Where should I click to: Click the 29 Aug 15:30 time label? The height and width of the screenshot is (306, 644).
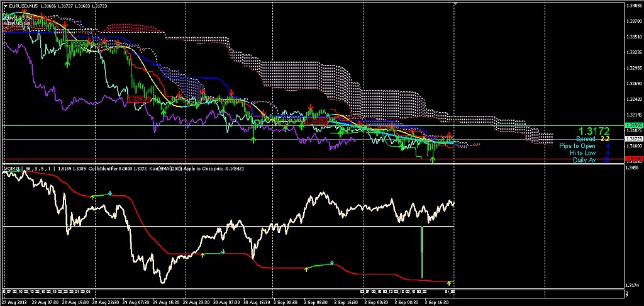167,303
